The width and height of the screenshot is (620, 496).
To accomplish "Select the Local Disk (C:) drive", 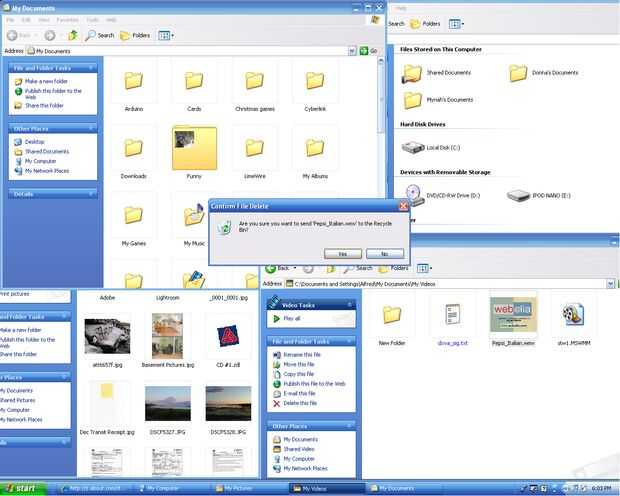I will coord(431,148).
